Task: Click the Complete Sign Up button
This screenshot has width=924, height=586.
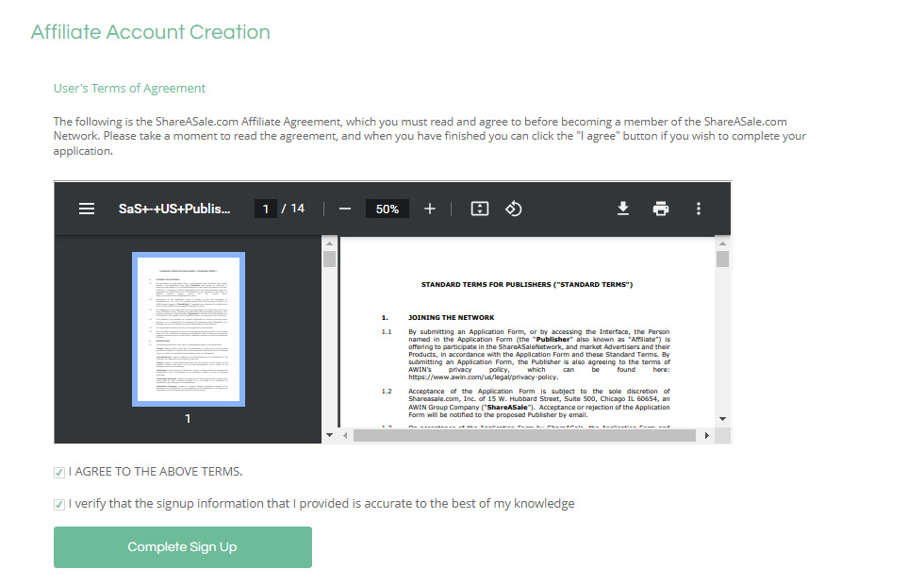Action: click(x=183, y=547)
